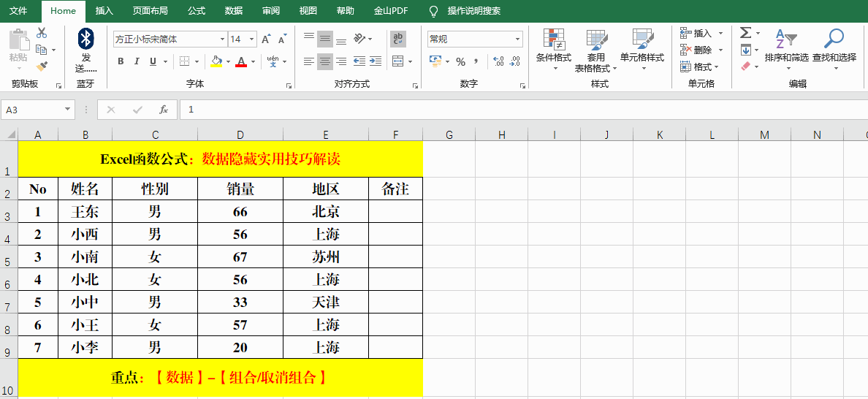Click the borders icon in font group
The height and width of the screenshot is (399, 868).
pos(184,61)
